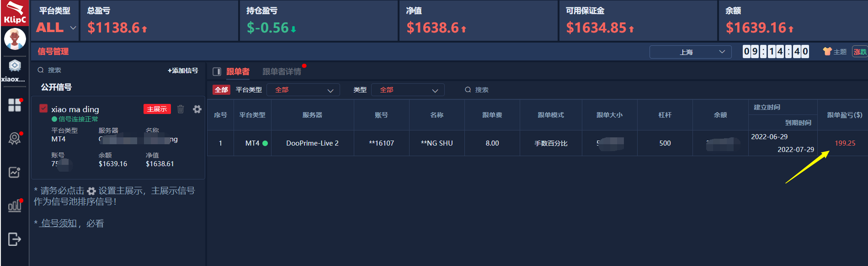Delete xiao ma ding signal with trash icon

tap(181, 109)
